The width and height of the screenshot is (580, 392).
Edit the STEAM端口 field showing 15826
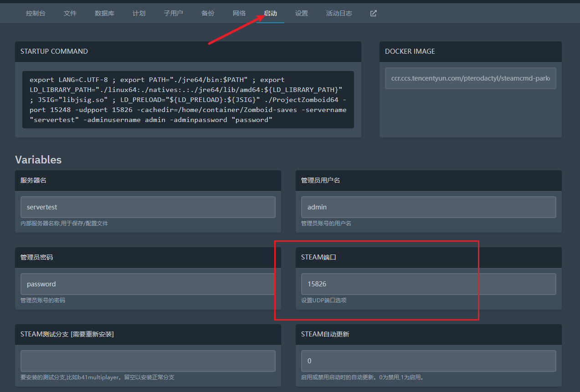click(428, 284)
